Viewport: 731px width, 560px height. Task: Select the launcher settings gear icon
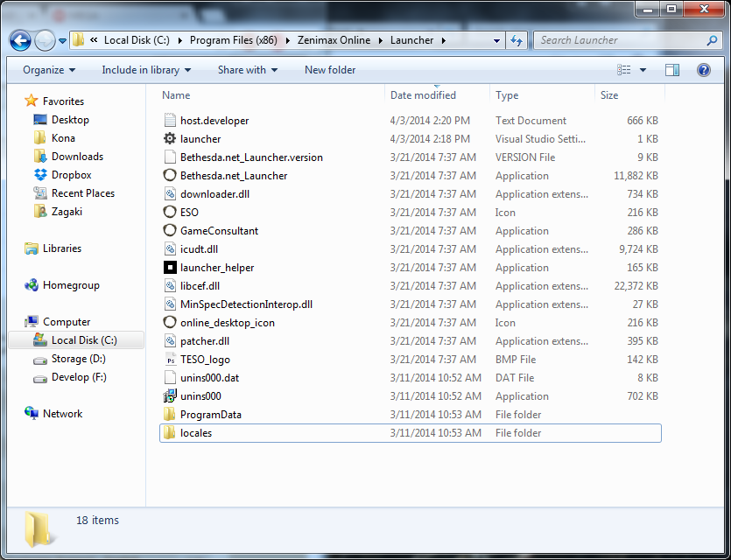pyautogui.click(x=170, y=139)
